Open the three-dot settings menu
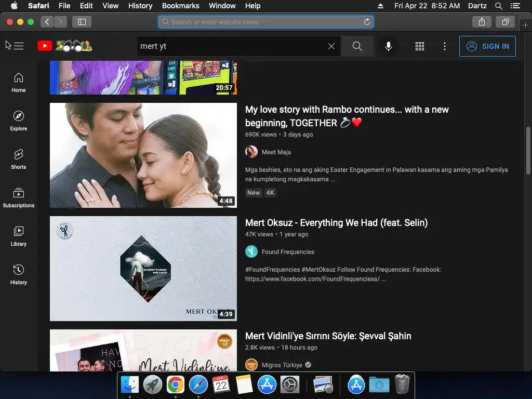 point(445,46)
